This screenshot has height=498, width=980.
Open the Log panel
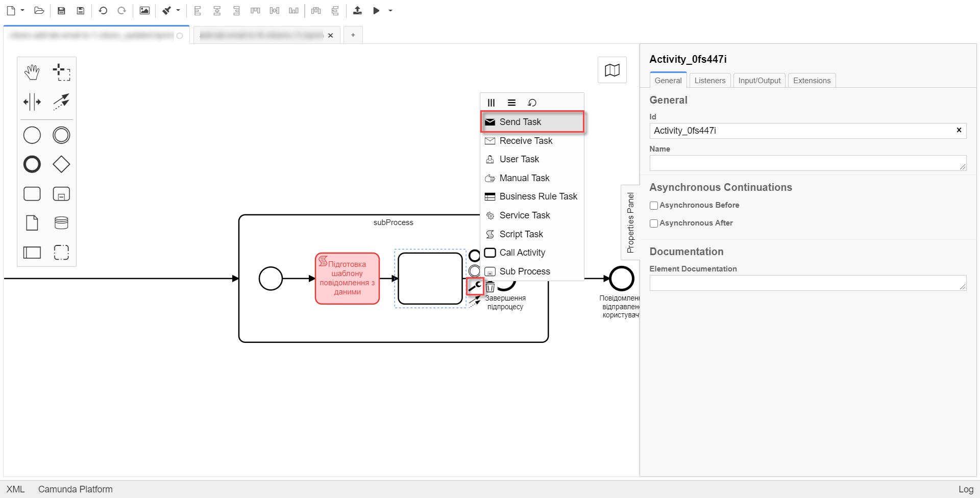pyautogui.click(x=965, y=489)
